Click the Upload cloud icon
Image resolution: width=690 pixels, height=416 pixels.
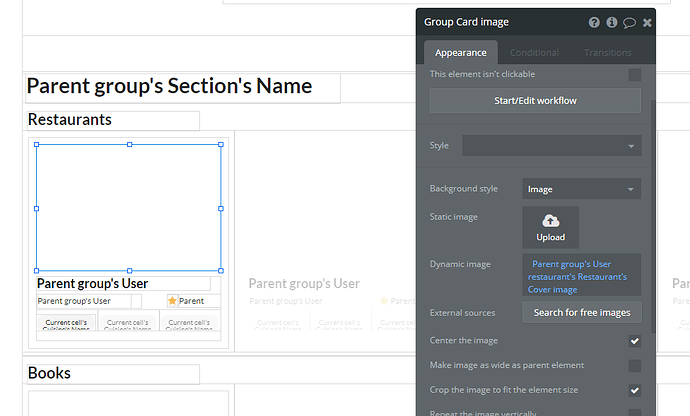click(551, 221)
